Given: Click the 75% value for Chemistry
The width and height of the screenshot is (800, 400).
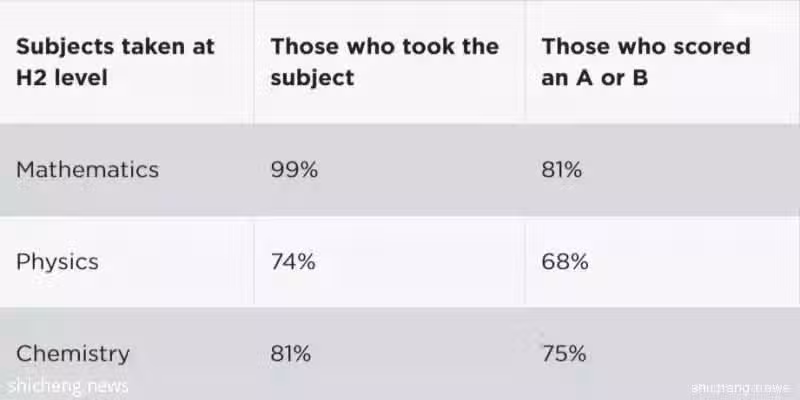Looking at the screenshot, I should click(564, 354).
